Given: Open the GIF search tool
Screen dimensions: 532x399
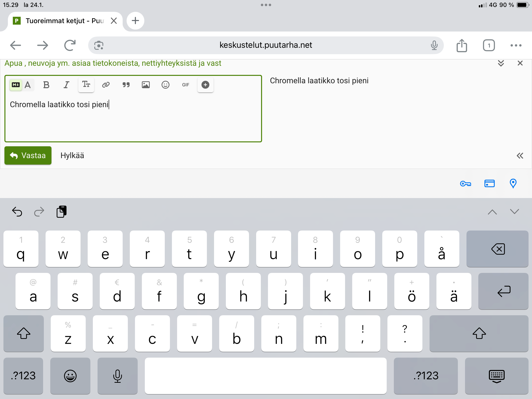Looking at the screenshot, I should (x=185, y=85).
